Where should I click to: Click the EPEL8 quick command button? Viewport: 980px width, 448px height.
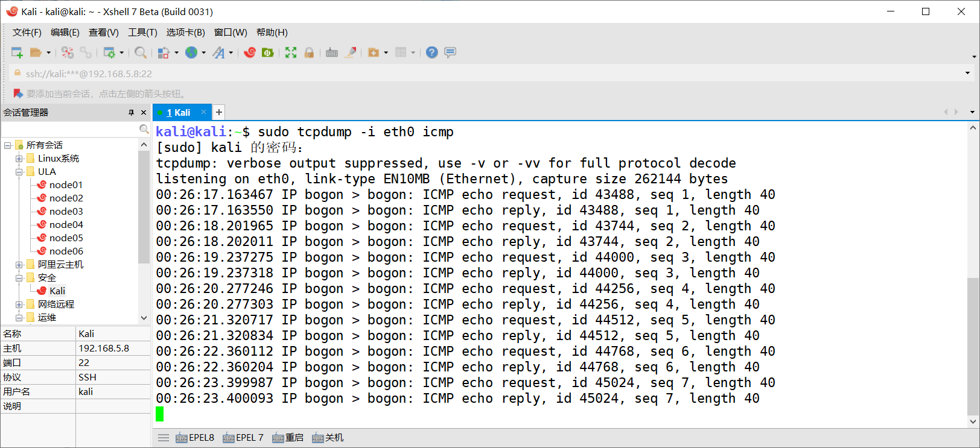click(195, 438)
